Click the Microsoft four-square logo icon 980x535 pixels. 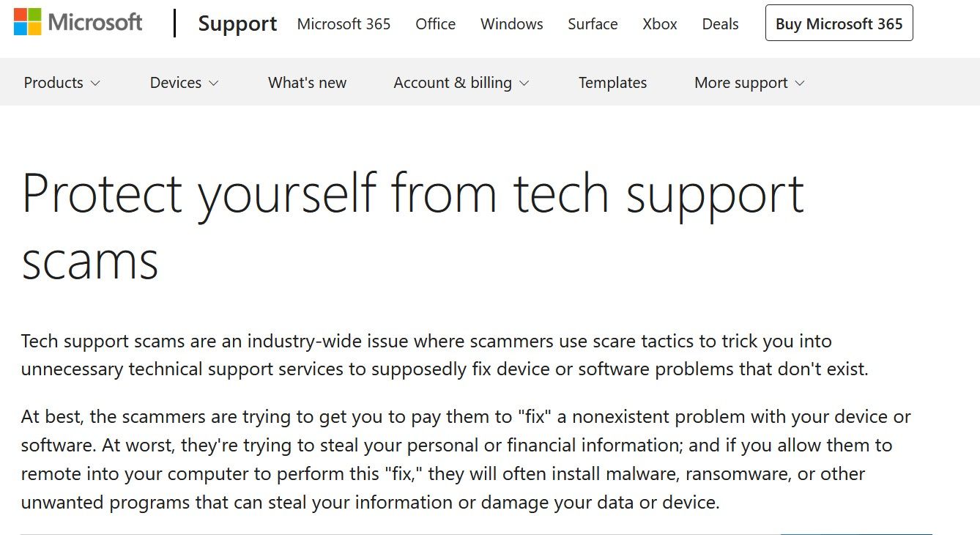pos(28,23)
